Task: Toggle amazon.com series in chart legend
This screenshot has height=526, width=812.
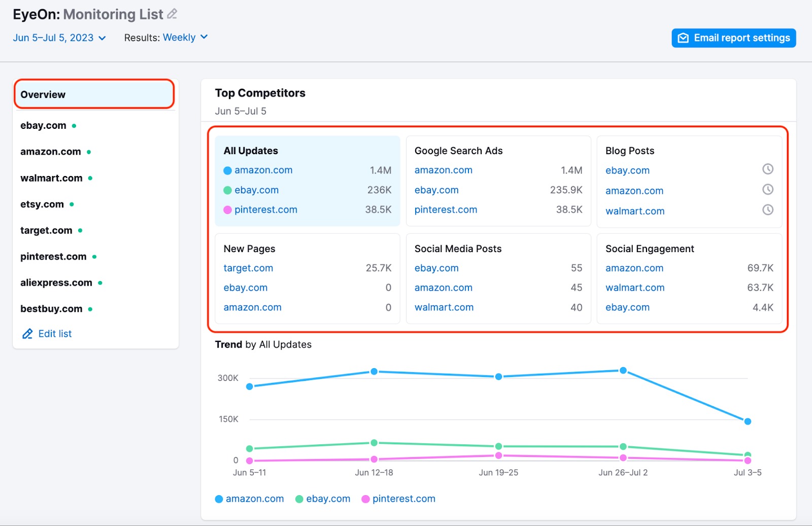Action: [249, 499]
